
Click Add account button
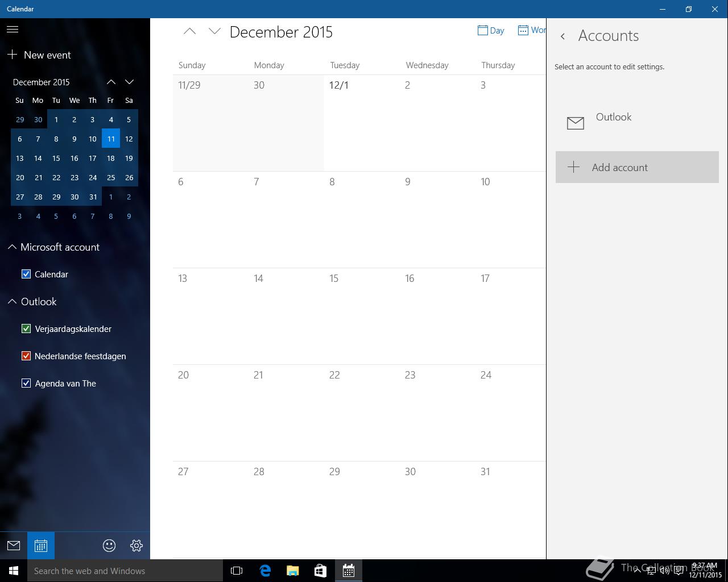tap(637, 167)
